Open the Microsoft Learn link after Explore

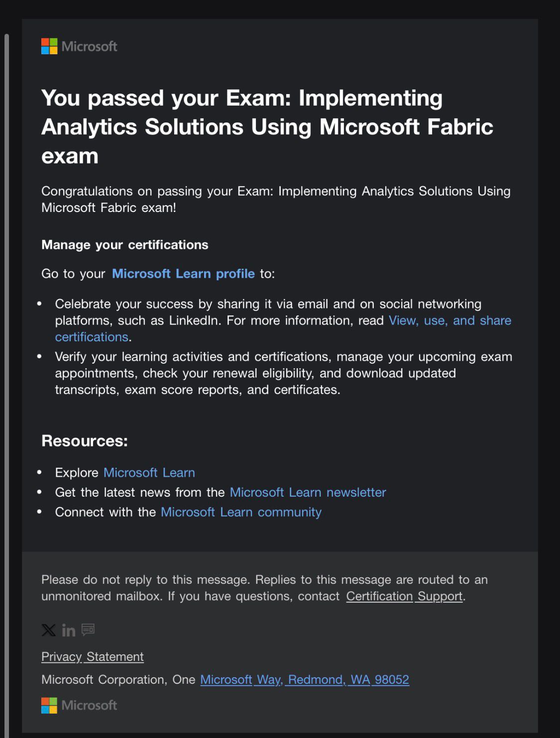(149, 473)
